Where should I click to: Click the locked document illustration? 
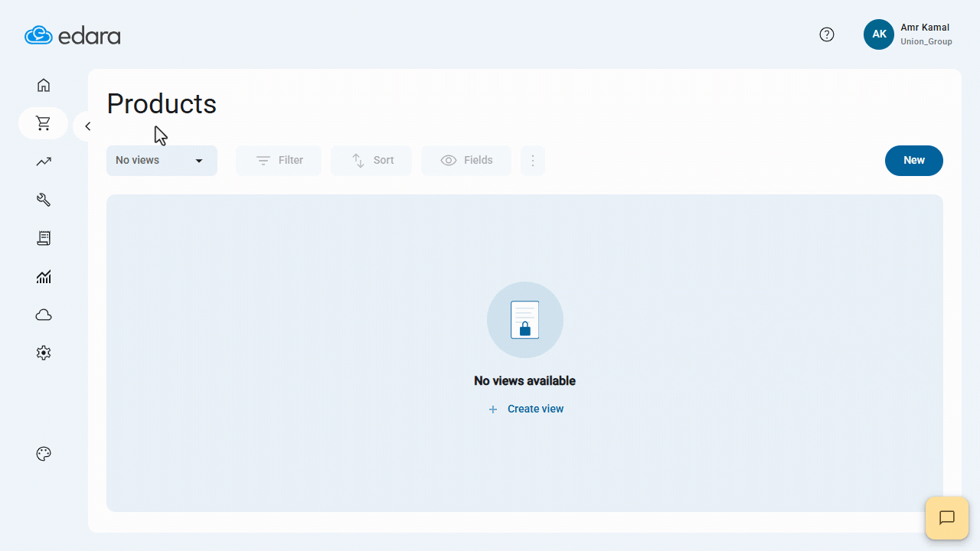(525, 320)
